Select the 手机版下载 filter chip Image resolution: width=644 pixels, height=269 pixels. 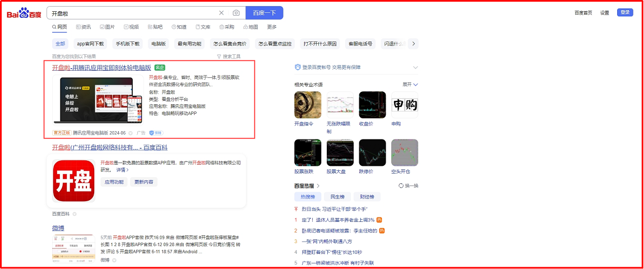(x=128, y=44)
